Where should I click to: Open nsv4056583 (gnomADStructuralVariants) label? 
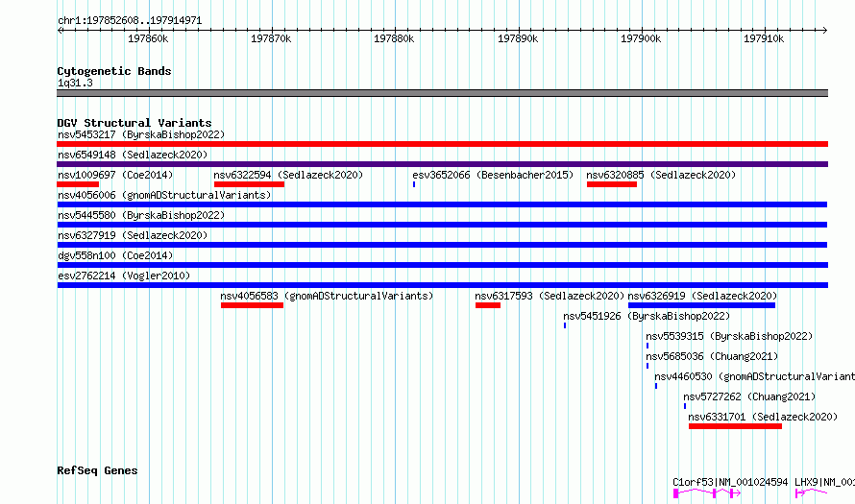pyautogui.click(x=327, y=296)
